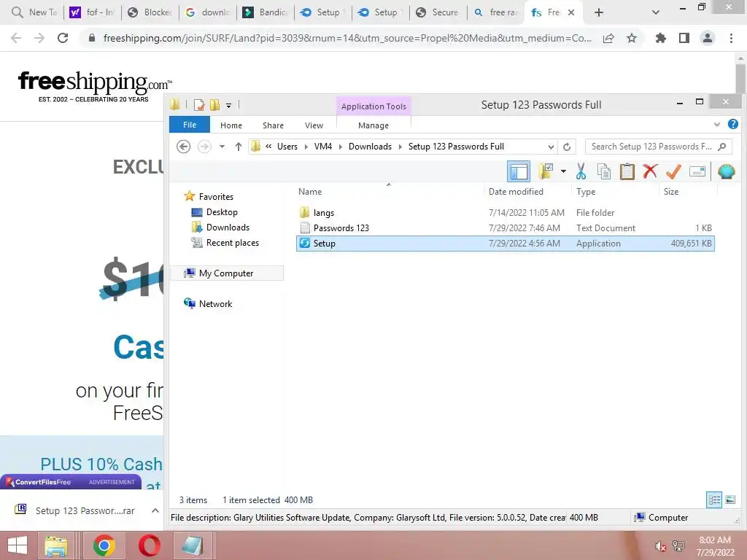Switch to Details view icon in status bar
Screen dimensions: 747x560
[714, 499]
